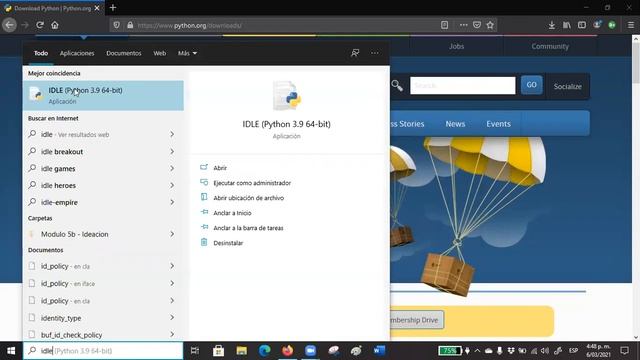
Task: Expand arrow for 'idle heroes' suggestion
Action: 172,185
